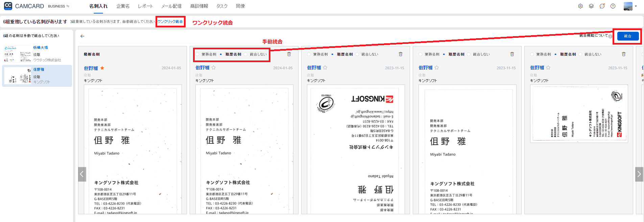The width and height of the screenshot is (644, 222).
Task: Open the 名刺入れ tab
Action: (x=98, y=6)
